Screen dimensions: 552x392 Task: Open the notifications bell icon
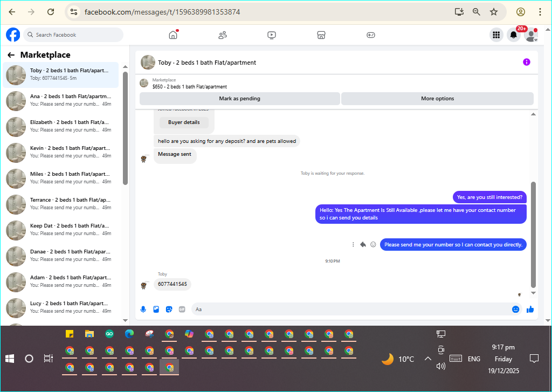coord(514,35)
